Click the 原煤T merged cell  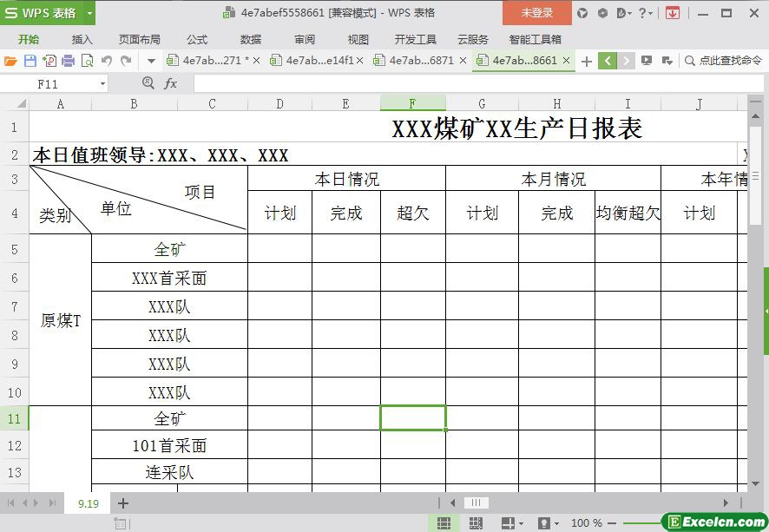click(x=61, y=320)
